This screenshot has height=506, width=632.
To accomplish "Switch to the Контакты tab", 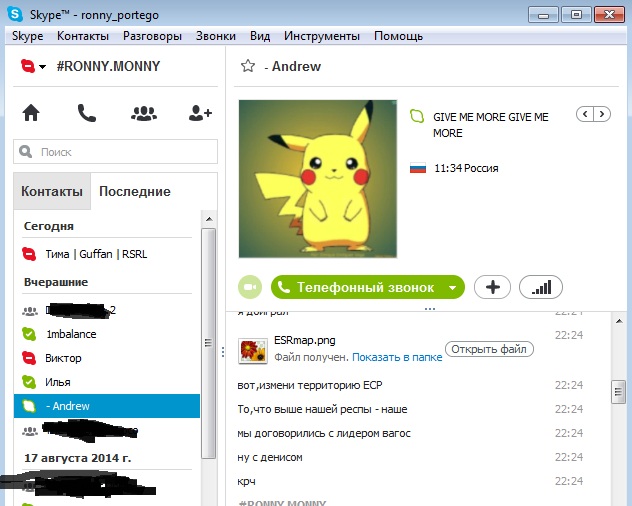I will pyautogui.click(x=52, y=191).
